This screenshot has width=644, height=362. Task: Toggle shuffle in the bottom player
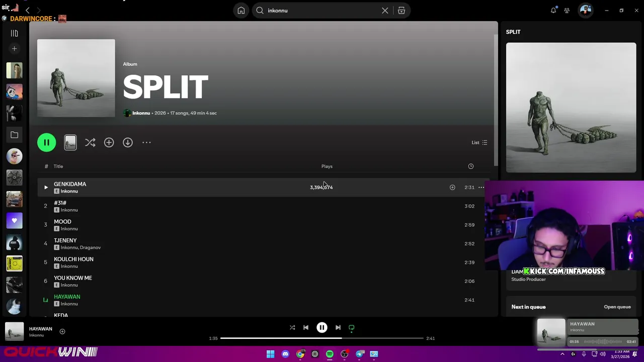pos(292,327)
